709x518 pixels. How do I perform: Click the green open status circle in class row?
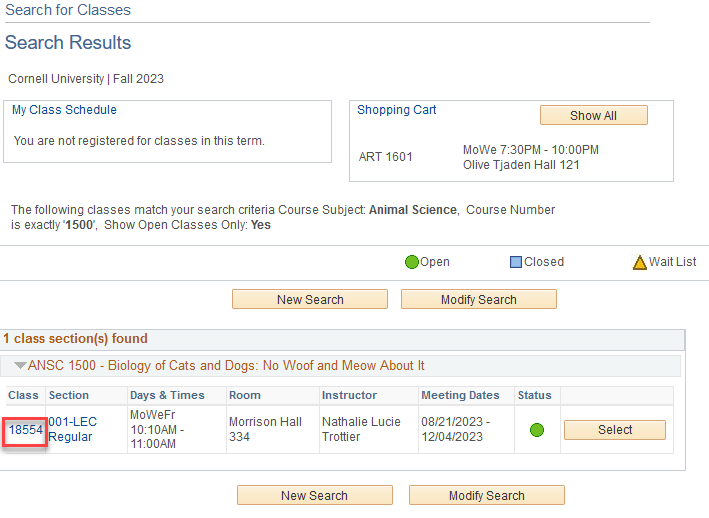click(537, 430)
